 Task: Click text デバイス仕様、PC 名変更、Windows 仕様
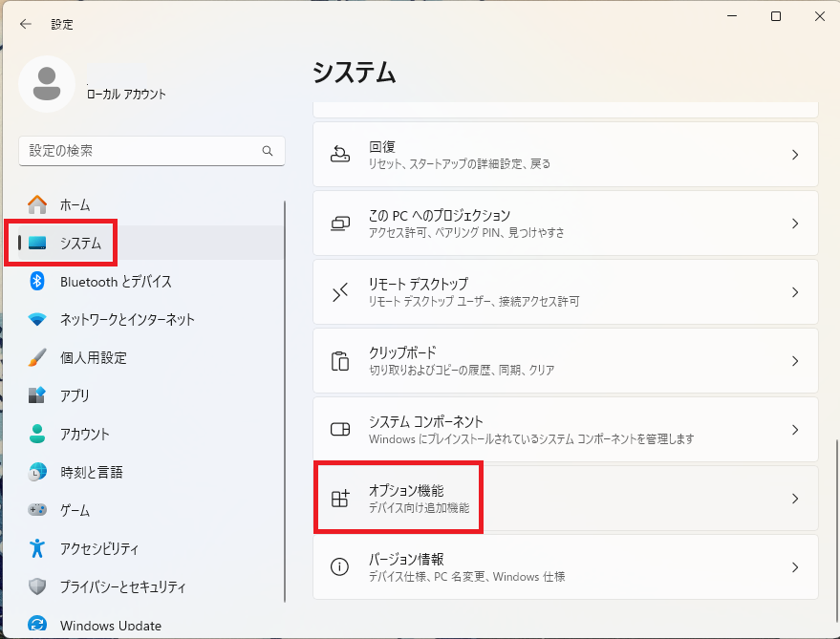tap(466, 577)
